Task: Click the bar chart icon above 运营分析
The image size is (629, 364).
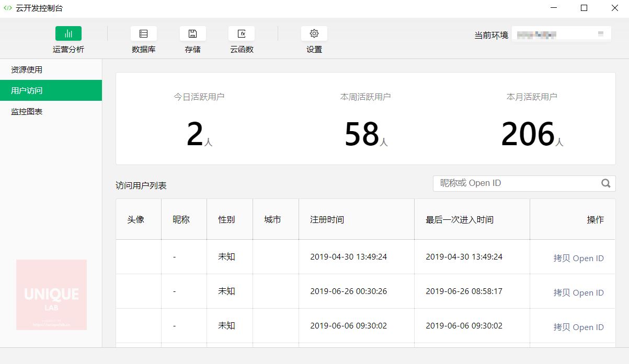Action: pos(68,33)
